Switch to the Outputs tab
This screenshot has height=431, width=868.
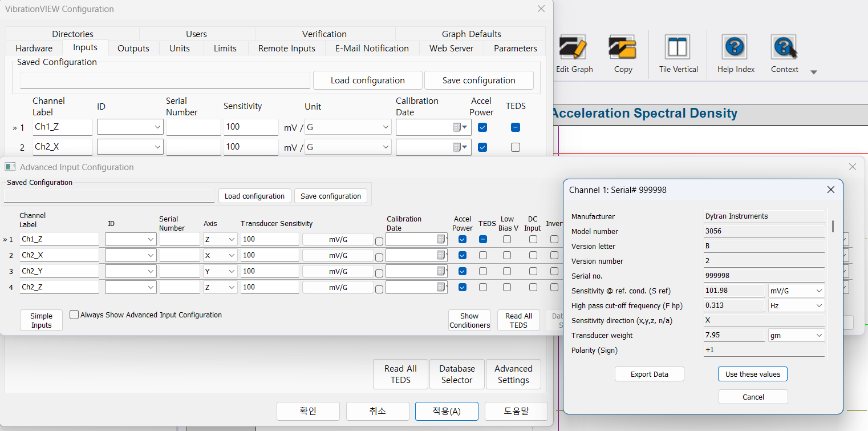coord(133,49)
